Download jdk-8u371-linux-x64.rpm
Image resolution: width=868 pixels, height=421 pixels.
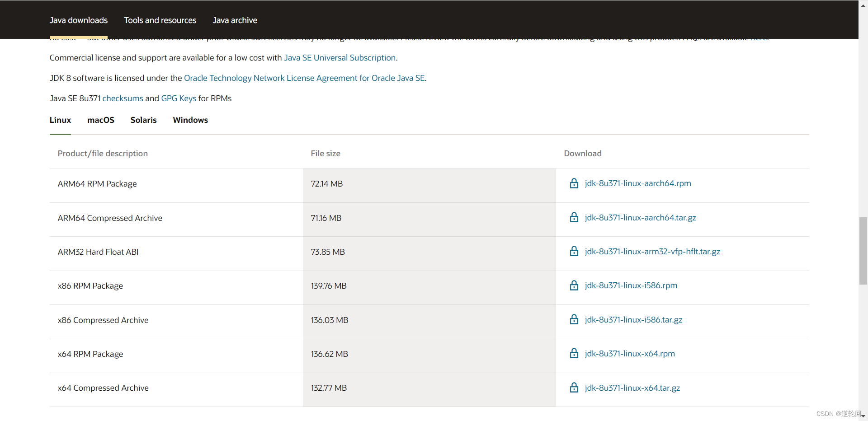tap(630, 354)
